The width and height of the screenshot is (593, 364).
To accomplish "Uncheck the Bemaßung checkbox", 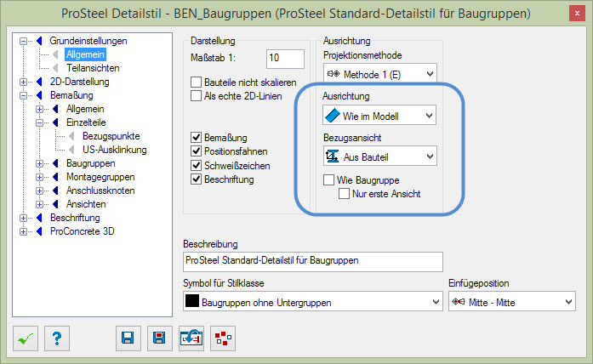I will pyautogui.click(x=196, y=137).
